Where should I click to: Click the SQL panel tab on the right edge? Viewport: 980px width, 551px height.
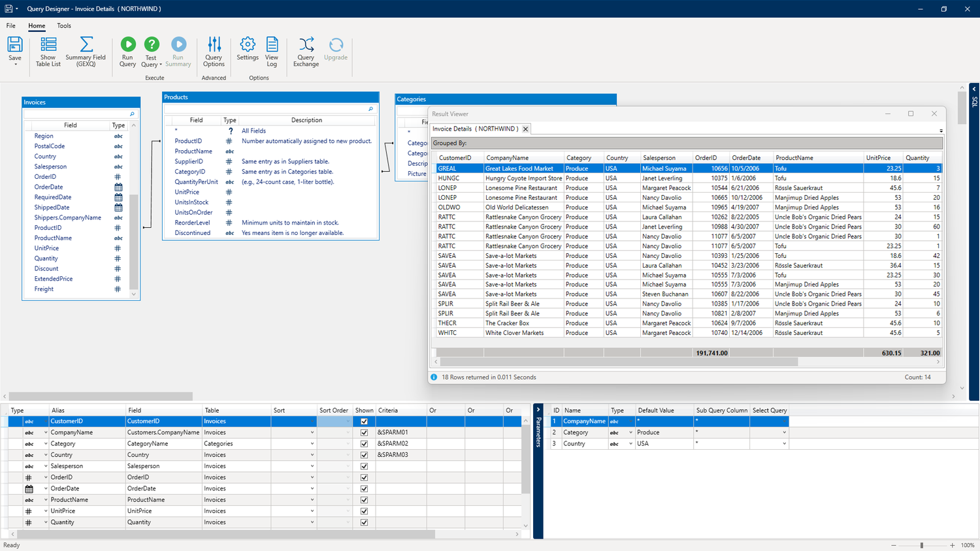coord(974,102)
